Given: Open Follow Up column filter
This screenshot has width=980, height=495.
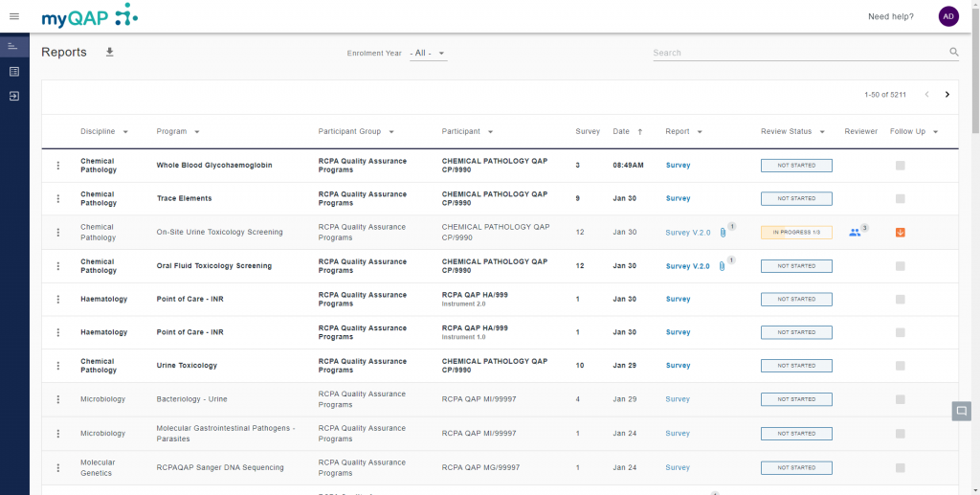Looking at the screenshot, I should coord(936,132).
